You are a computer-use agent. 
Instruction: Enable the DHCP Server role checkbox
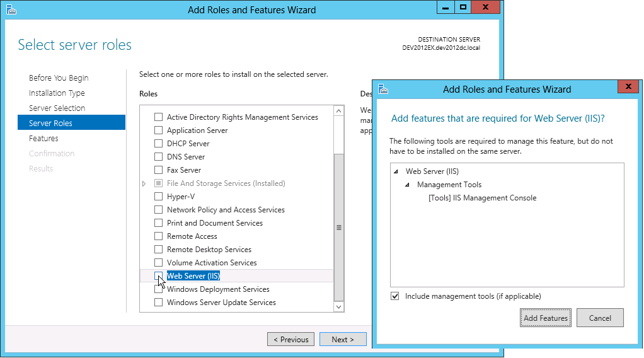pyautogui.click(x=159, y=144)
